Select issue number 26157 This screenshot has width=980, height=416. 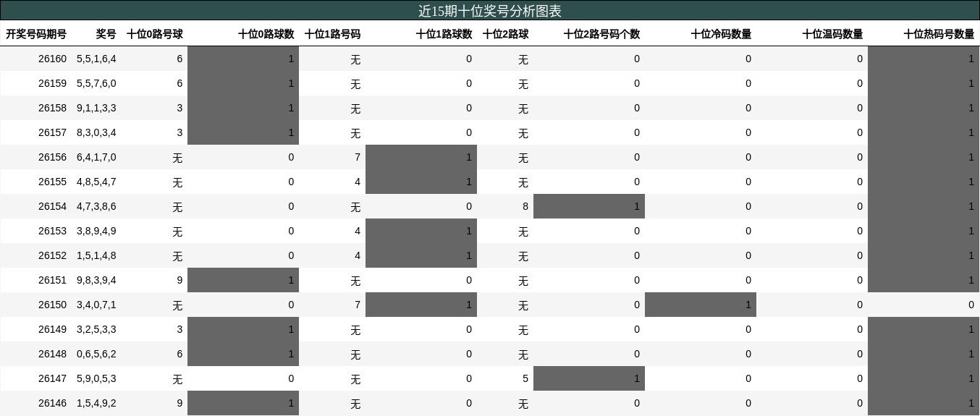coord(52,132)
